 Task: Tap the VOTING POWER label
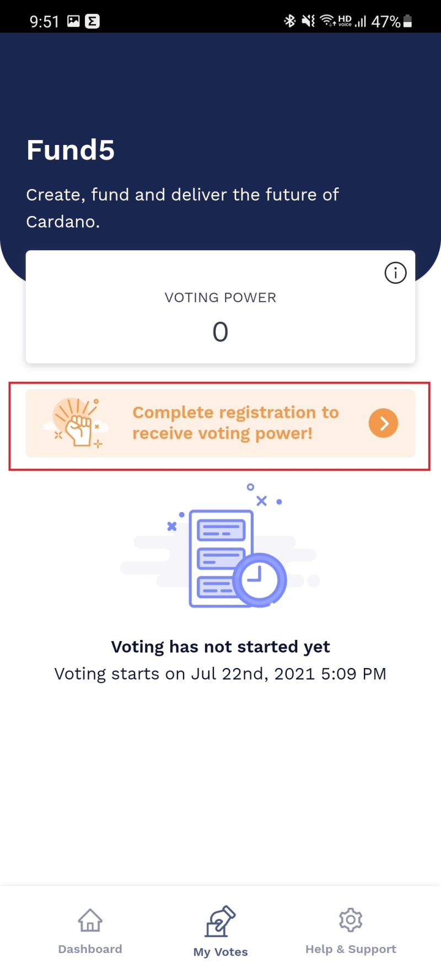[x=220, y=298]
